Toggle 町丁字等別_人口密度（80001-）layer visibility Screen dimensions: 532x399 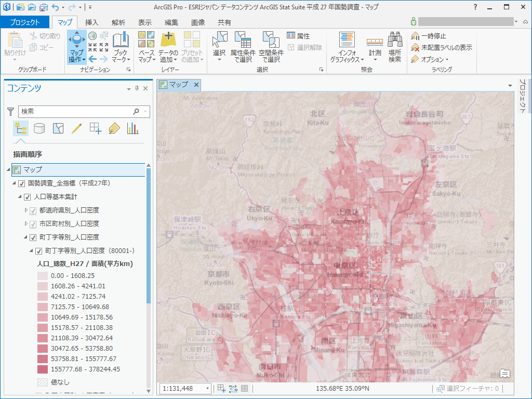(39, 251)
